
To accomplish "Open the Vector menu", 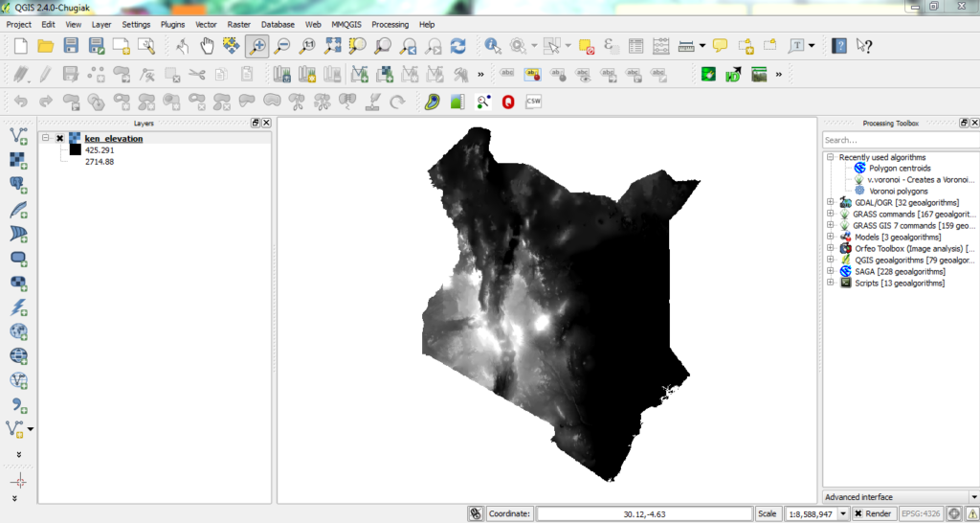I will pos(207,24).
